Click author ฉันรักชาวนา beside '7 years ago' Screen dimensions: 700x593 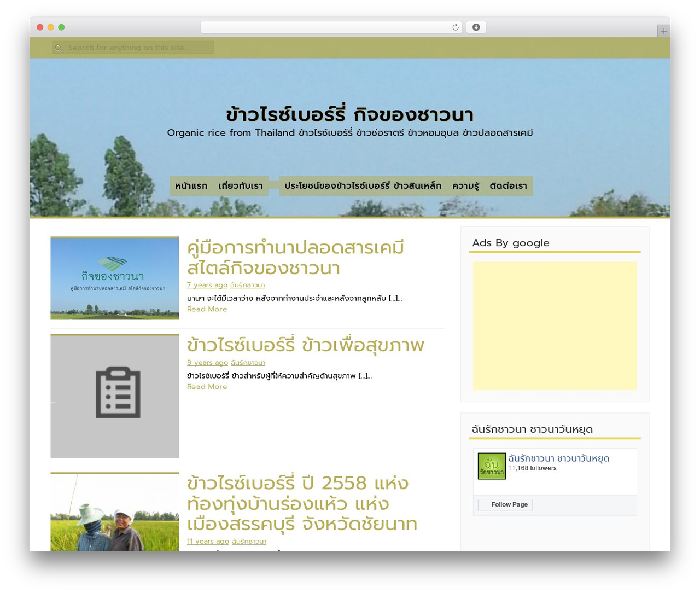pos(247,285)
